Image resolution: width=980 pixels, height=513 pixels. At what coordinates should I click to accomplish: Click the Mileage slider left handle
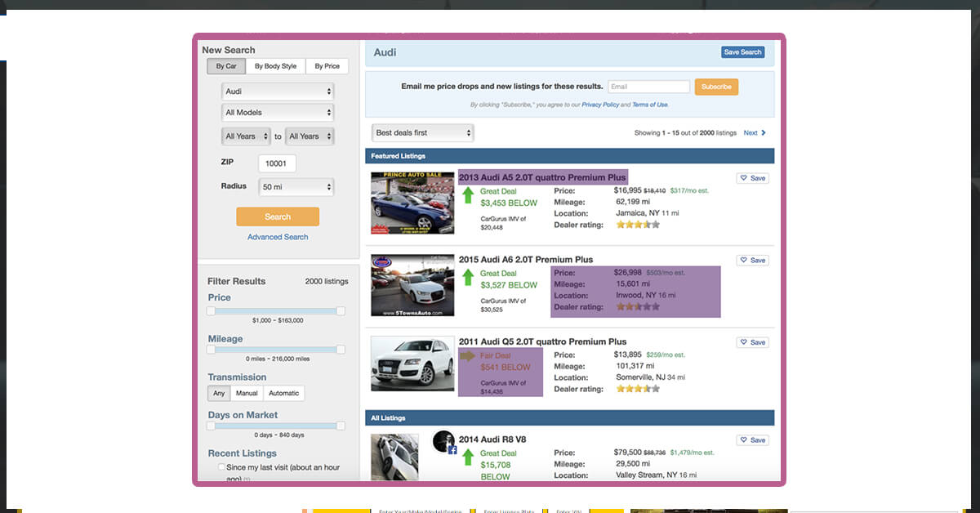pos(211,350)
